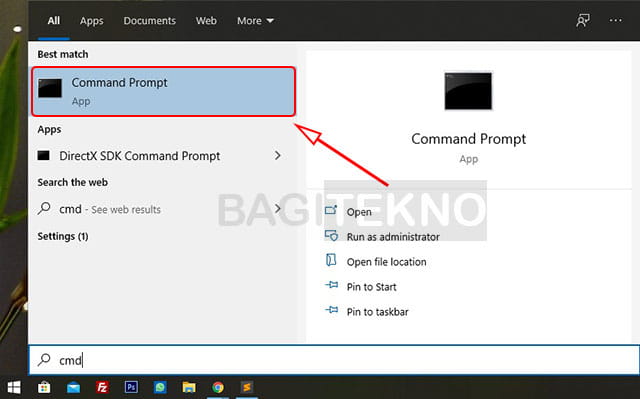The height and width of the screenshot is (399, 640).
Task: Switch to the All search tab
Action: pos(53,21)
